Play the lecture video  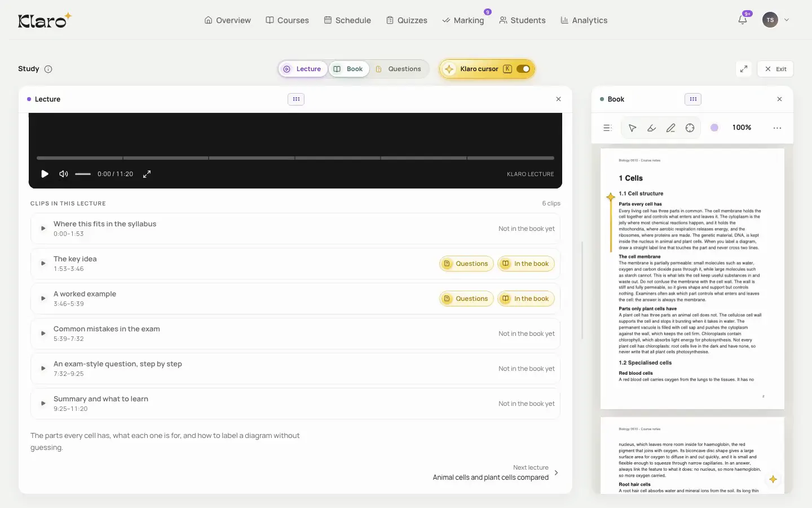click(x=45, y=174)
